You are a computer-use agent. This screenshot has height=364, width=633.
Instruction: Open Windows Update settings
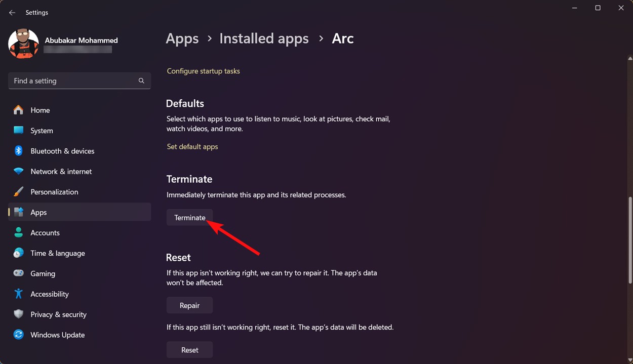click(x=19, y=335)
